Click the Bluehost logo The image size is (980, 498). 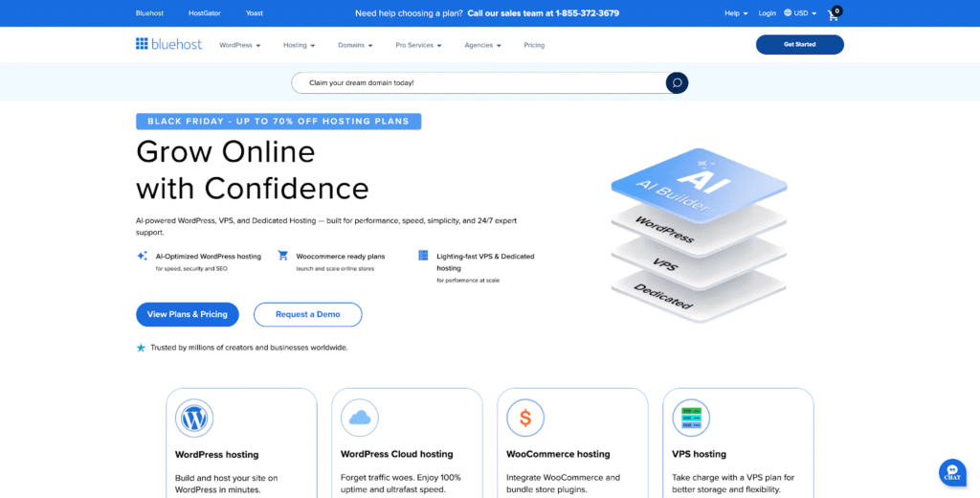[x=169, y=44]
